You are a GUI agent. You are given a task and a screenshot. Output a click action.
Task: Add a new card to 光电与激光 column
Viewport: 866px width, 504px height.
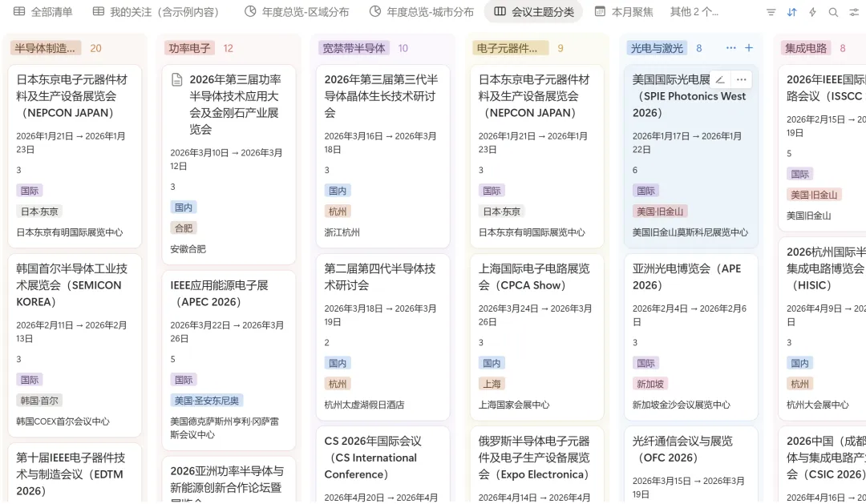pos(749,48)
